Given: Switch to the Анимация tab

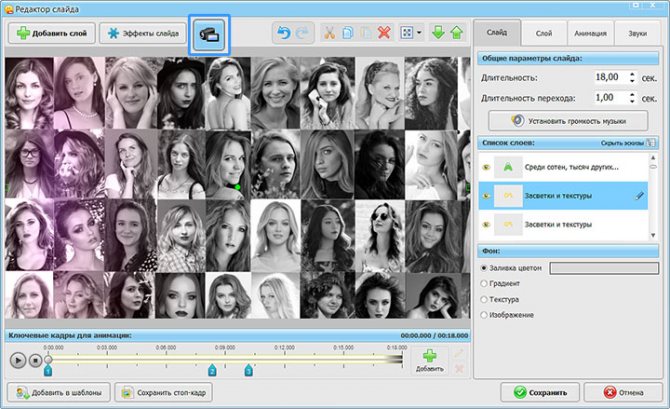Looking at the screenshot, I should click(590, 33).
